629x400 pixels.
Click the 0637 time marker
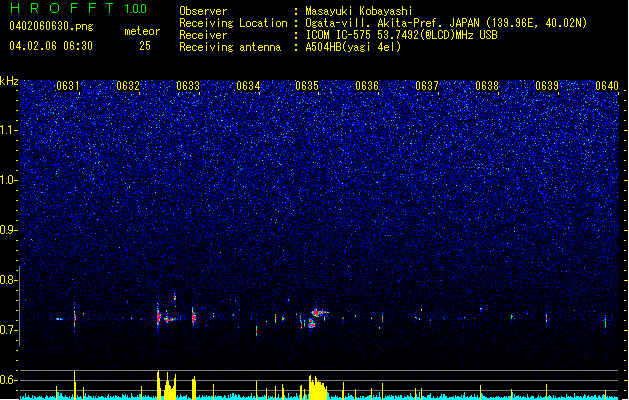(x=427, y=86)
